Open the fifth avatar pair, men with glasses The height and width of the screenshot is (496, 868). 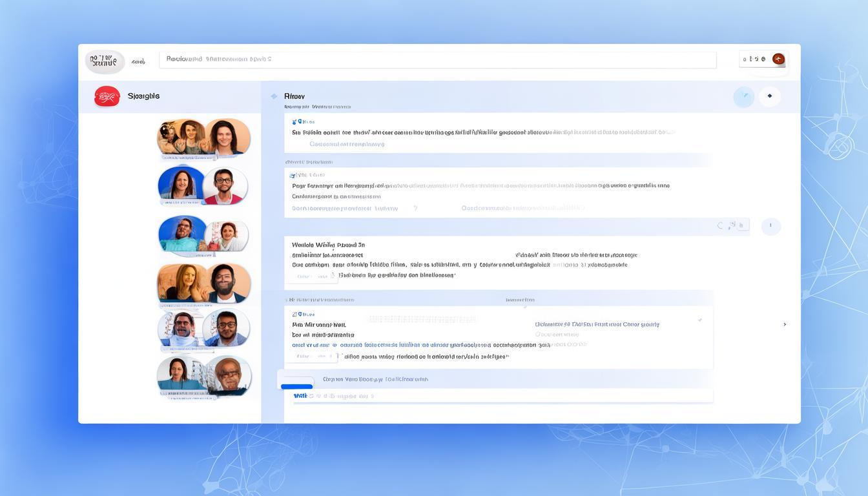click(204, 329)
